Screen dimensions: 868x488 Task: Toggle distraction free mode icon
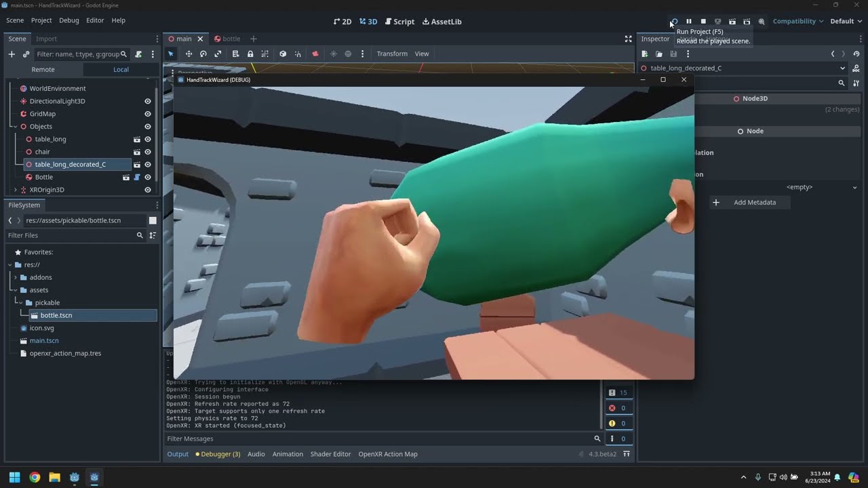[628, 39]
